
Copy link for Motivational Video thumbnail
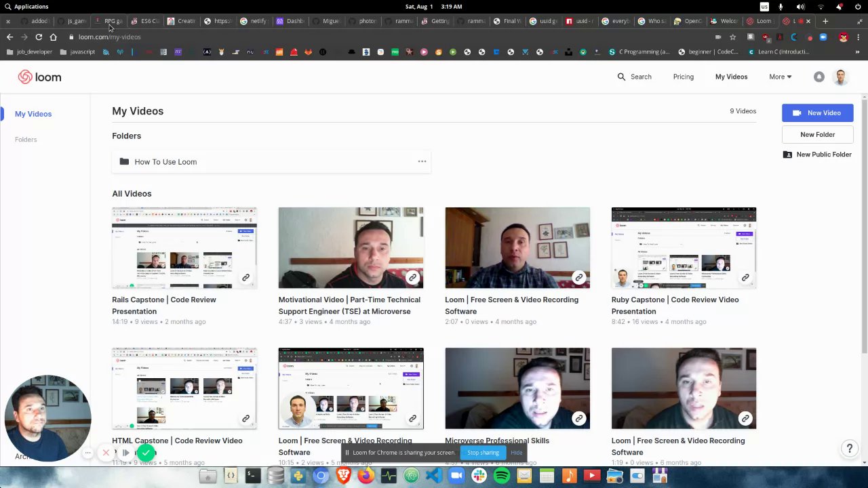[x=412, y=277]
